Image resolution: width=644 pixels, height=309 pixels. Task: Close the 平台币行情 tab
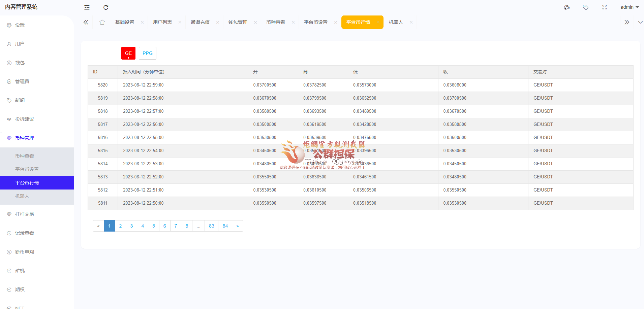pyautogui.click(x=378, y=23)
